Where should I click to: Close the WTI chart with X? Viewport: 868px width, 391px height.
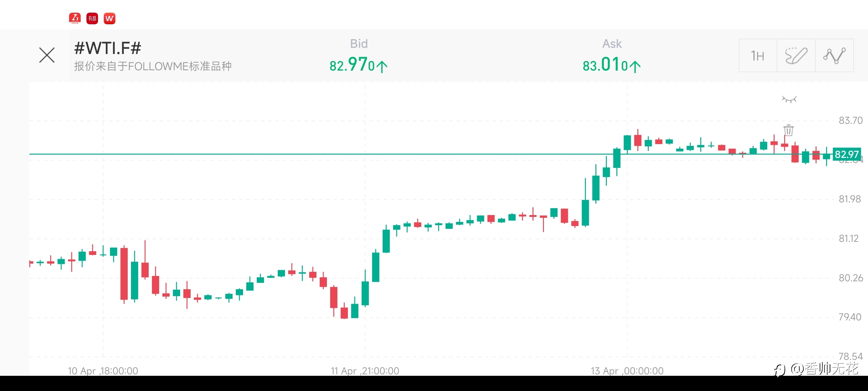coord(47,55)
